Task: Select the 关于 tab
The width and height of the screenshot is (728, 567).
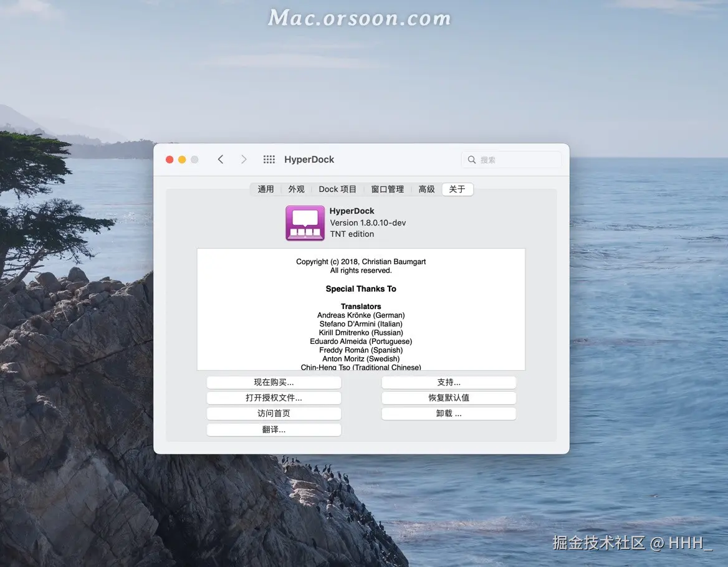Action: (457, 189)
